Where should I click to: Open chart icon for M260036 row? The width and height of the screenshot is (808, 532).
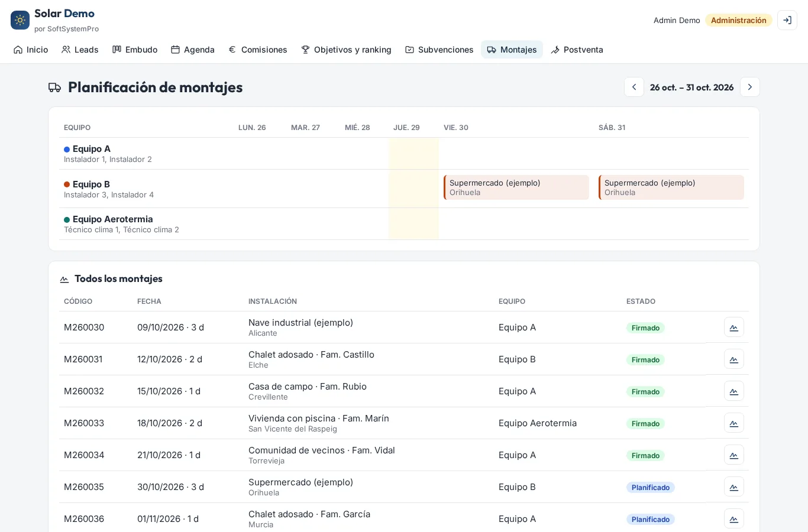click(734, 519)
